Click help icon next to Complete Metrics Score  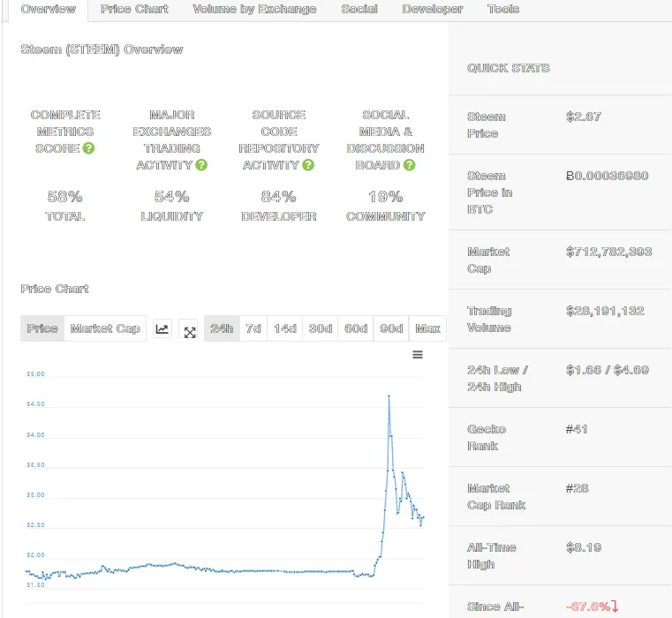pos(88,148)
